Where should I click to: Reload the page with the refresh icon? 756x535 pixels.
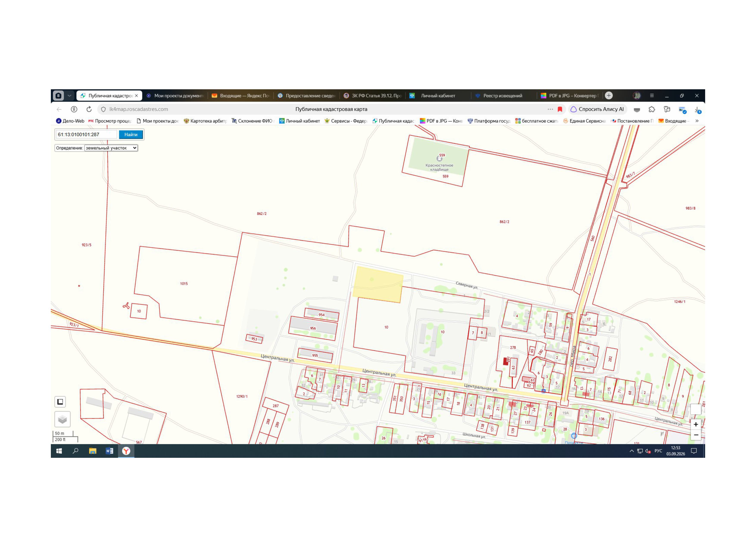coord(89,109)
